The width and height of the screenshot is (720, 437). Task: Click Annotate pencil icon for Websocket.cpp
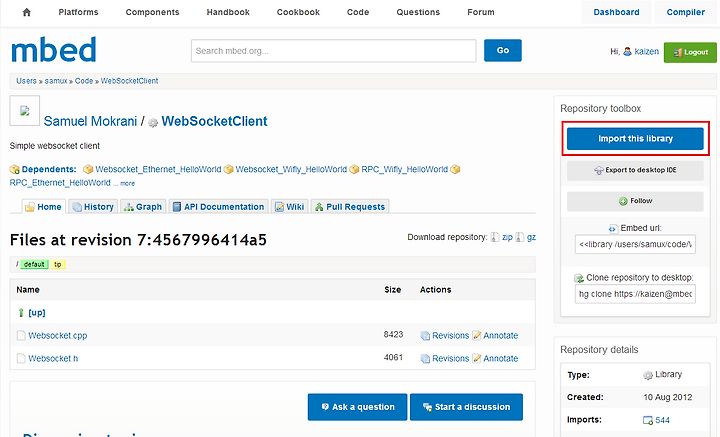[477, 336]
